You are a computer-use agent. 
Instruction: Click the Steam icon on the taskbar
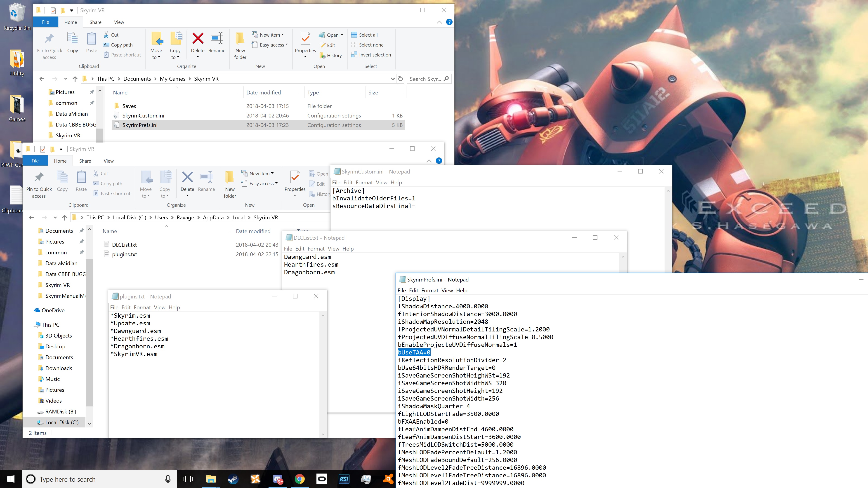coord(233,479)
